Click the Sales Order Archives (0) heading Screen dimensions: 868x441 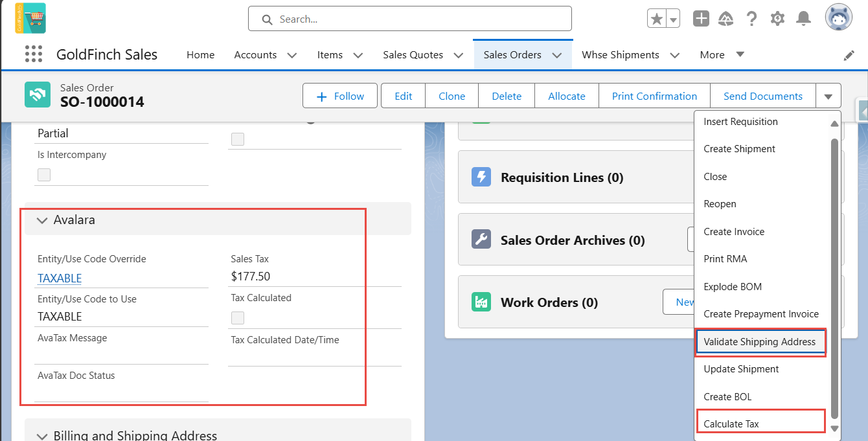[x=573, y=240]
